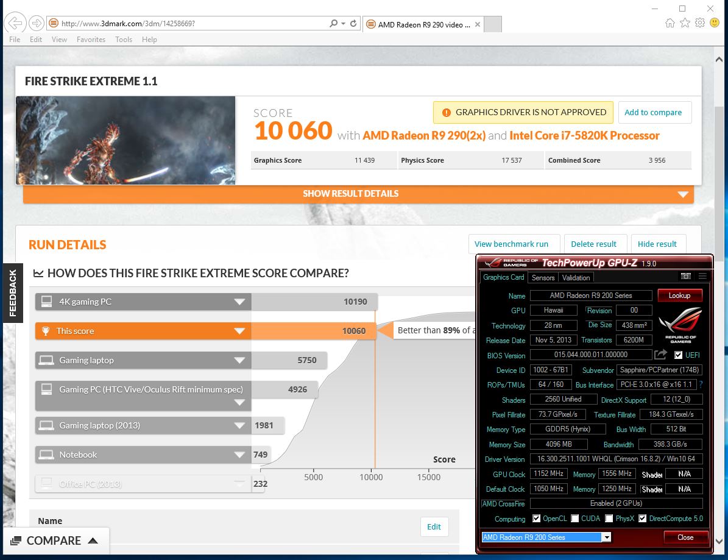This screenshot has width=728, height=560.
Task: Refresh the page with reload icon
Action: tap(353, 23)
